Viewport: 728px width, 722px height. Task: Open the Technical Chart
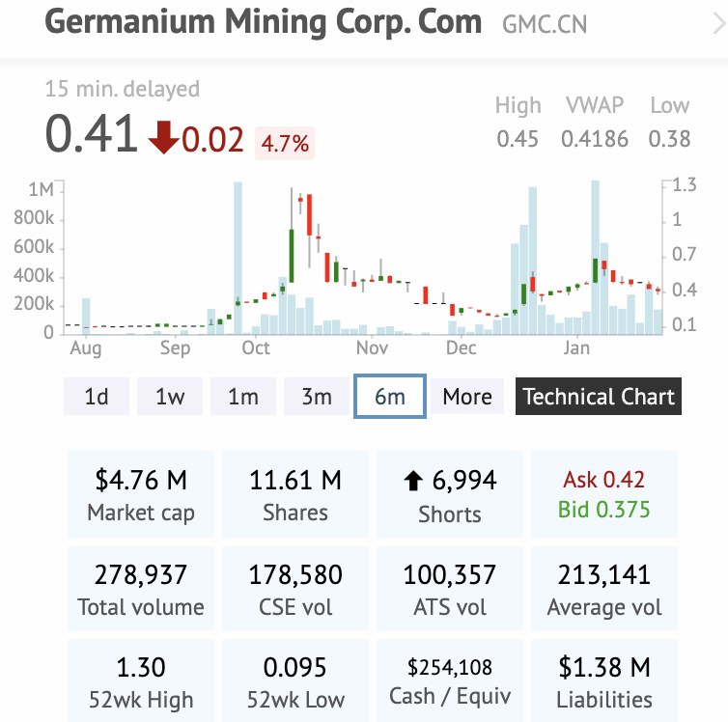[x=599, y=397]
